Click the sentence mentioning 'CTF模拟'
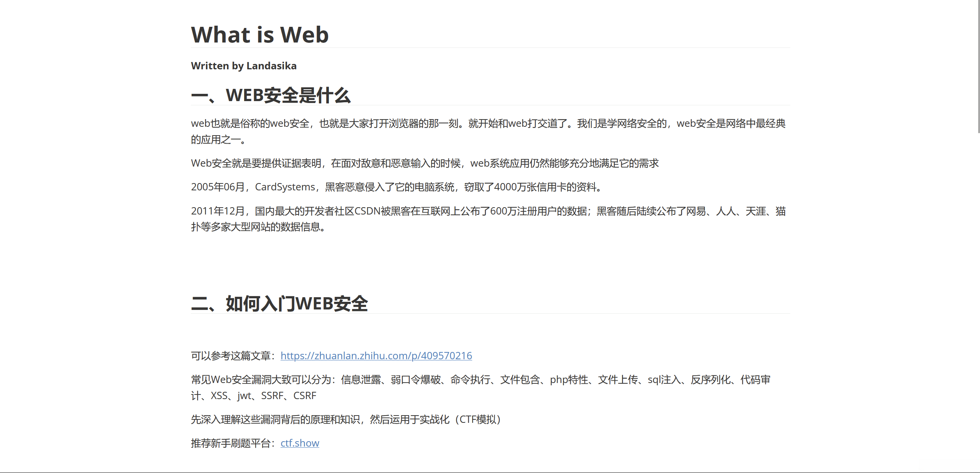The image size is (980, 473). [346, 419]
